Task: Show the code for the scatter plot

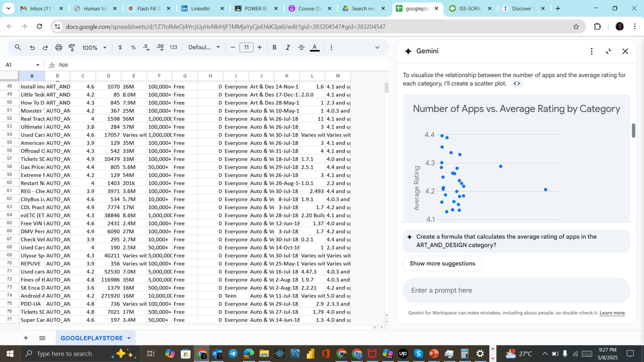Action: (516, 84)
